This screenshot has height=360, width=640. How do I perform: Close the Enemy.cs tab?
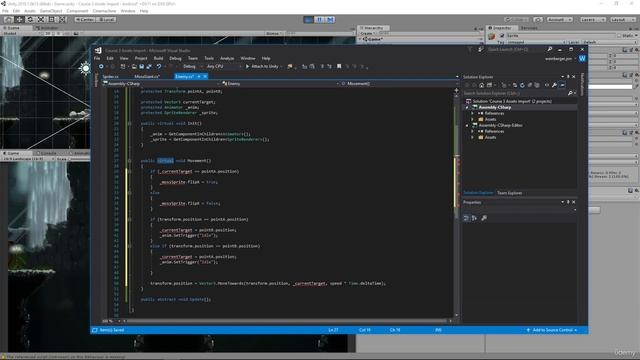205,76
